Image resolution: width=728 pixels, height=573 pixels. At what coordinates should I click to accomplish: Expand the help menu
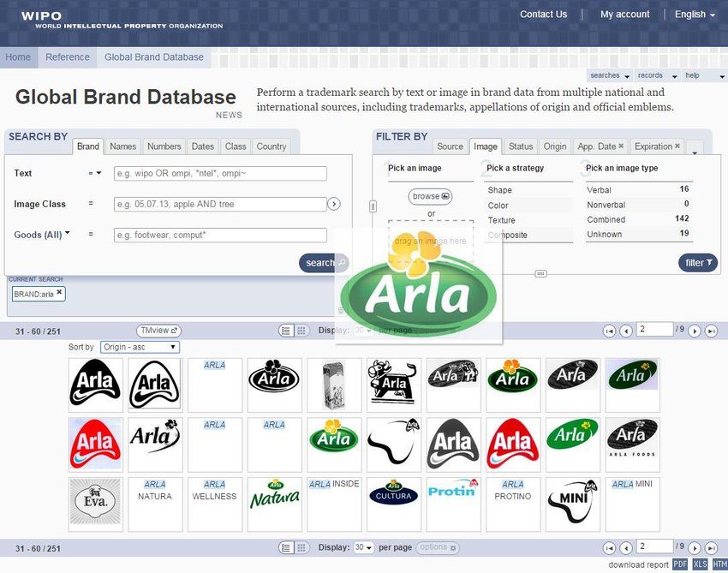point(704,75)
